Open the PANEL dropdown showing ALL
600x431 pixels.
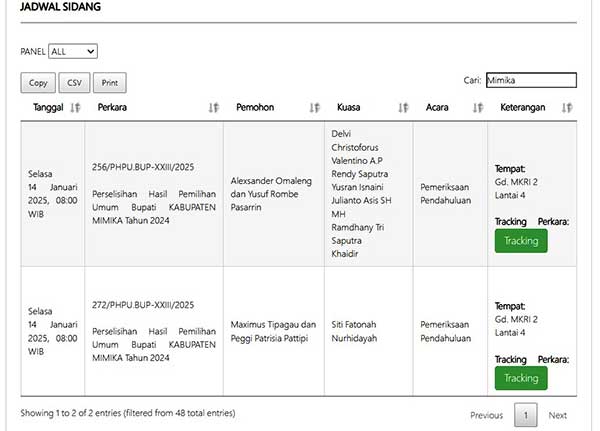point(72,51)
